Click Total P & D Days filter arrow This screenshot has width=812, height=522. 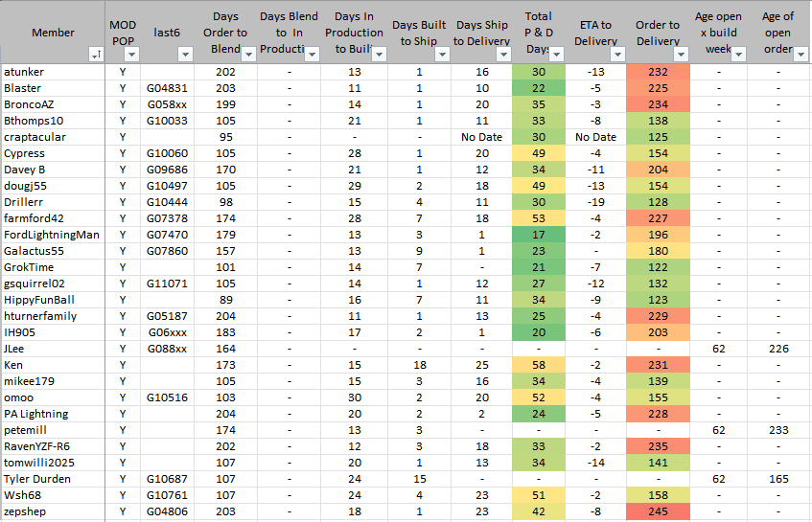point(557,56)
